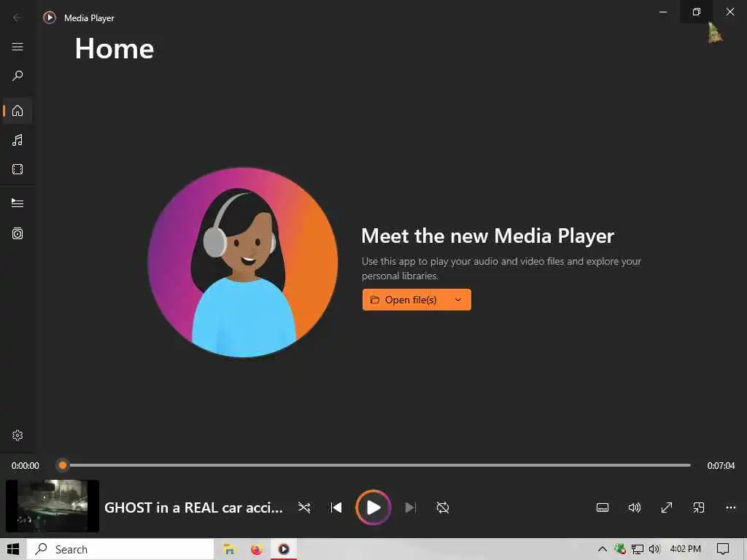The height and width of the screenshot is (560, 747).
Task: Open the Windows Start menu
Action: point(13,549)
